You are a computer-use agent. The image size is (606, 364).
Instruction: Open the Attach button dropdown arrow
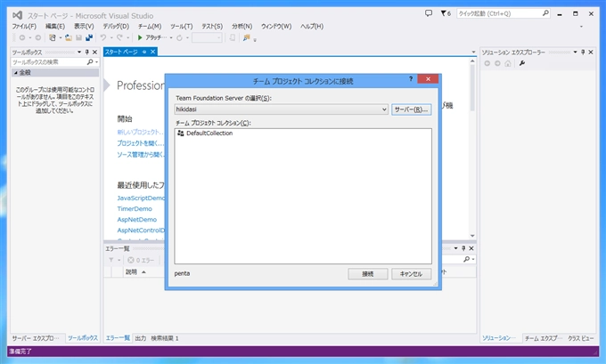[171, 38]
